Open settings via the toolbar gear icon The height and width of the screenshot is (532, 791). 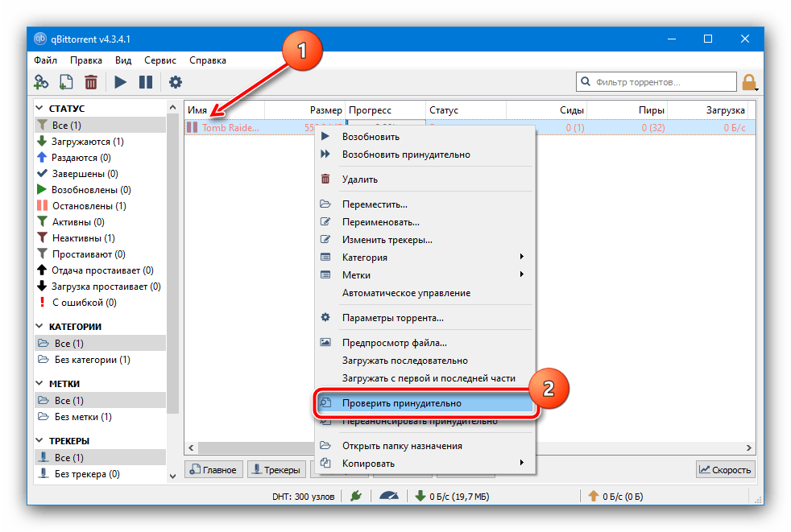pos(175,81)
